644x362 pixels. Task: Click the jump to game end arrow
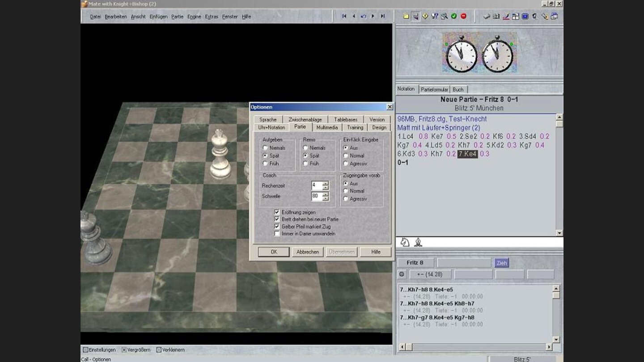383,16
